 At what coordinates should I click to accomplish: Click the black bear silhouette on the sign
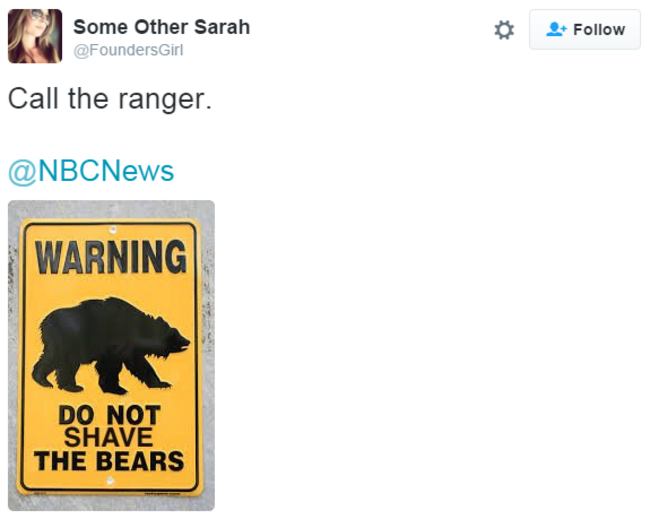110,346
